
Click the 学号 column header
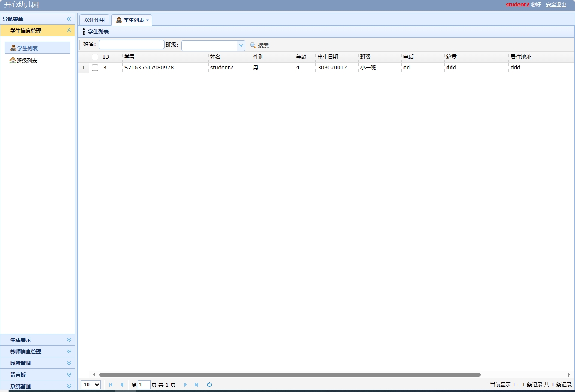coord(165,57)
